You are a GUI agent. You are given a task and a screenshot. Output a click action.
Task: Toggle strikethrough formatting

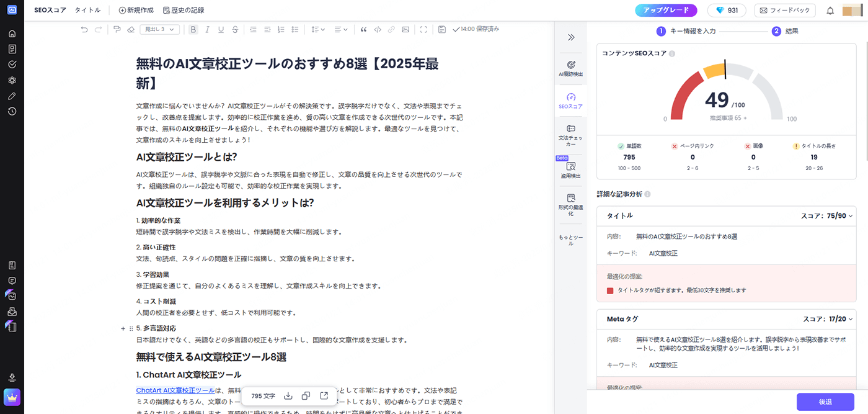coord(235,29)
